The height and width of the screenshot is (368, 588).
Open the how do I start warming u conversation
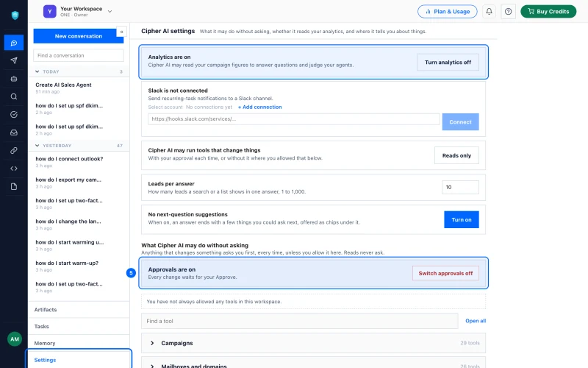79,245
